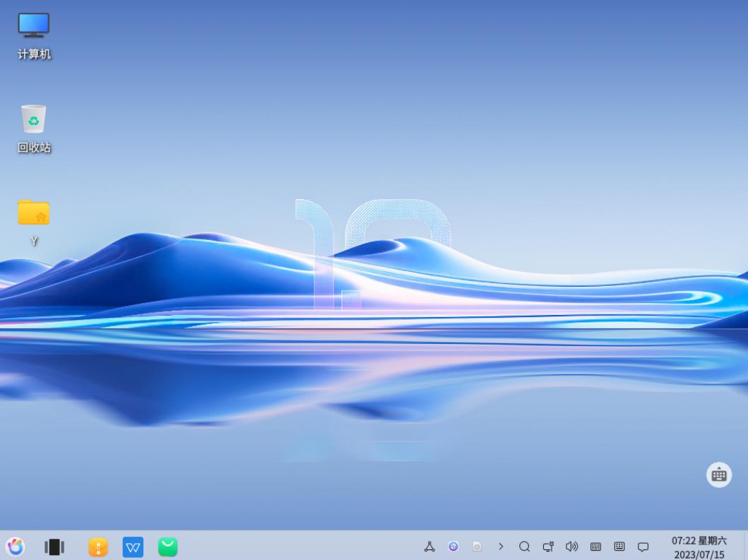Open the volume speaker control

(x=571, y=547)
